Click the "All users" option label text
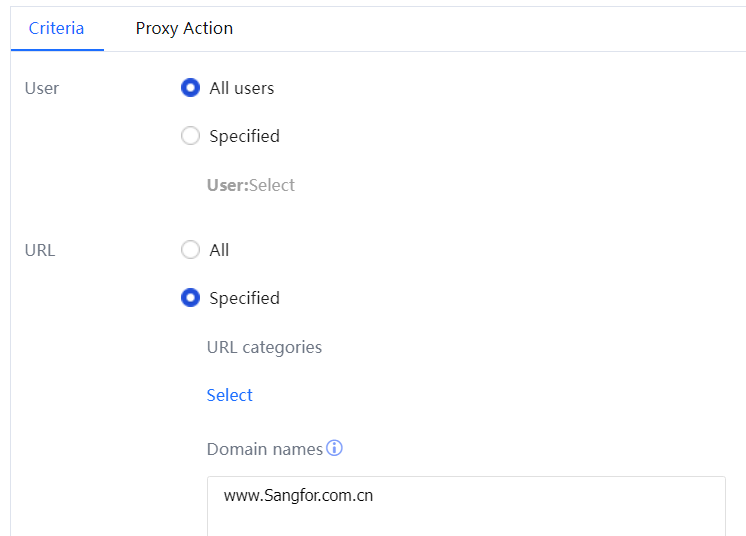 pos(241,88)
